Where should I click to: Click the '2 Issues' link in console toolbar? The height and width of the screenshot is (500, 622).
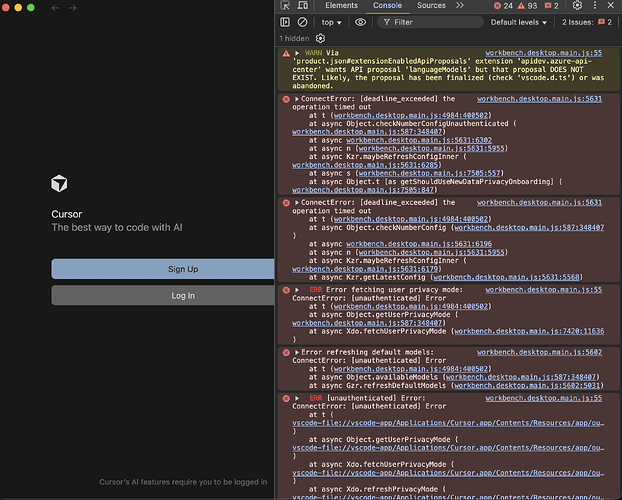pos(587,22)
